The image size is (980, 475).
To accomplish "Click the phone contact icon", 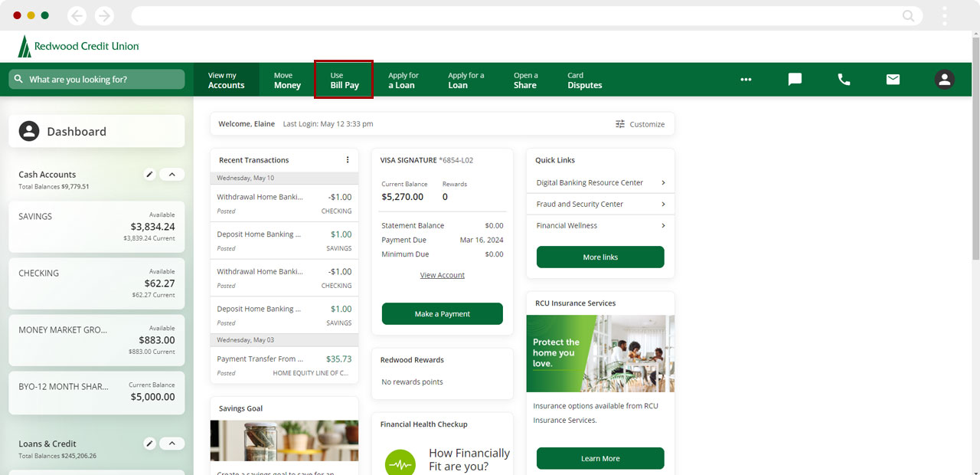I will [x=844, y=79].
